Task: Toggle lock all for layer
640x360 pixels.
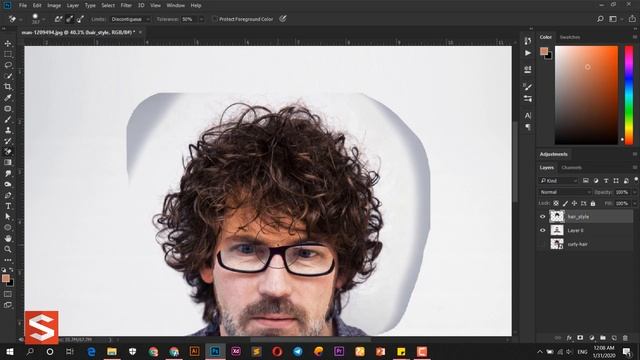Action: click(x=593, y=203)
